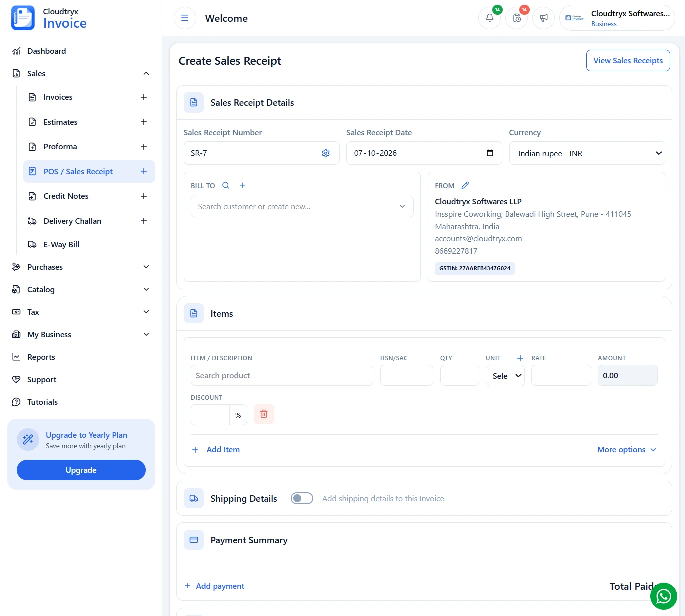Click the Bill To search icon
The width and height of the screenshot is (685, 616).
226,185
